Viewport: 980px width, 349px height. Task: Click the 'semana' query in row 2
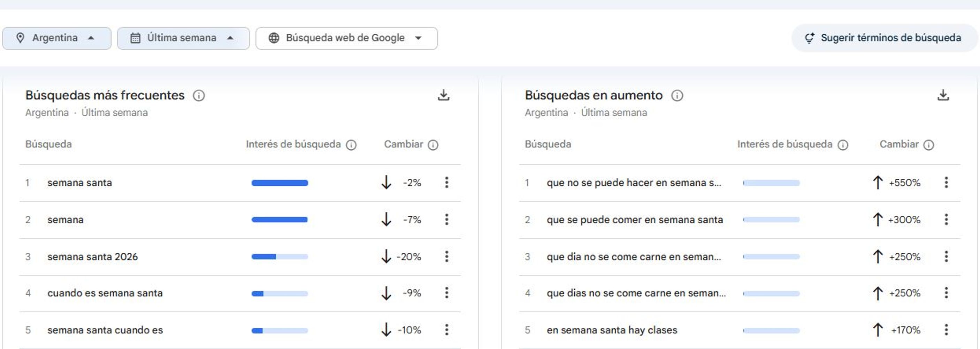coord(66,220)
